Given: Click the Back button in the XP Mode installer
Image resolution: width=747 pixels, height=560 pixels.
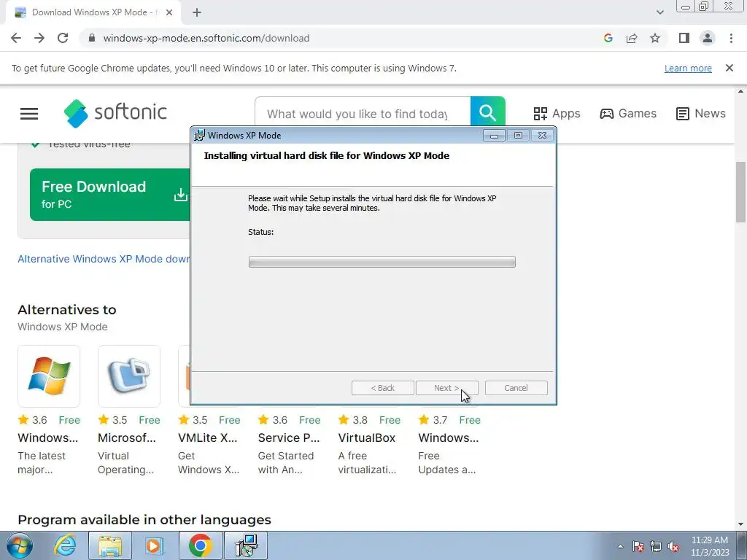Looking at the screenshot, I should point(382,388).
